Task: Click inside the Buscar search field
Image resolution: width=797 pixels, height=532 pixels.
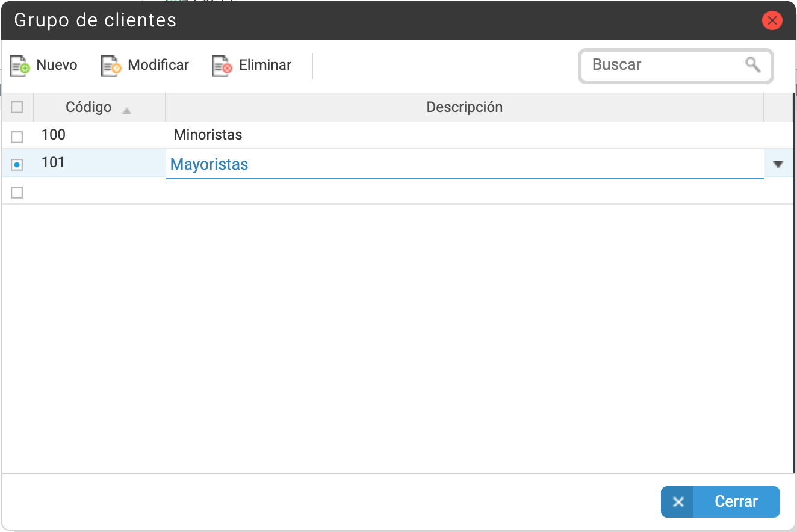Action: point(666,65)
